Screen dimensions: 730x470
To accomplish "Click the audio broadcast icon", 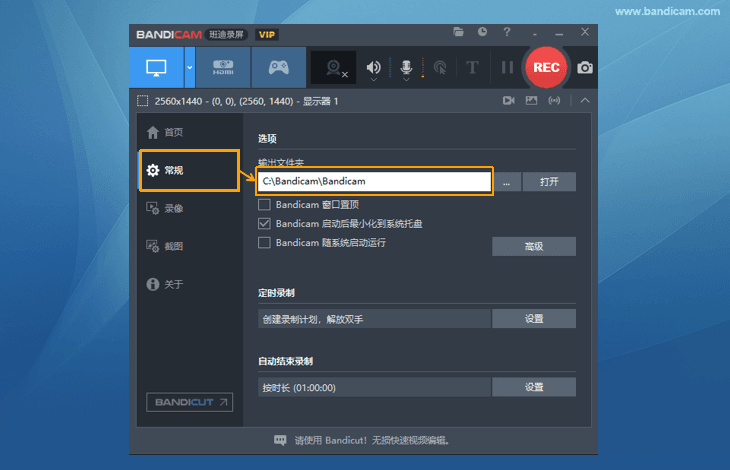I will (554, 101).
